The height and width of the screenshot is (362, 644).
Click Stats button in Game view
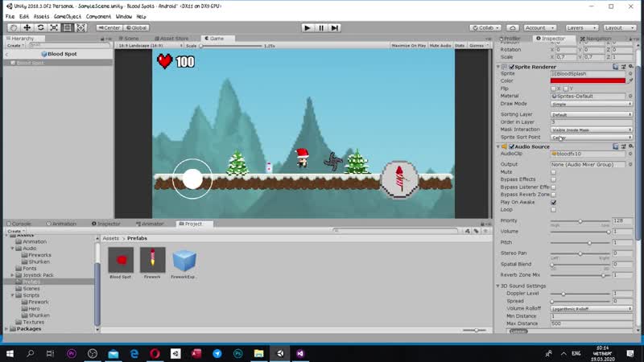(460, 46)
